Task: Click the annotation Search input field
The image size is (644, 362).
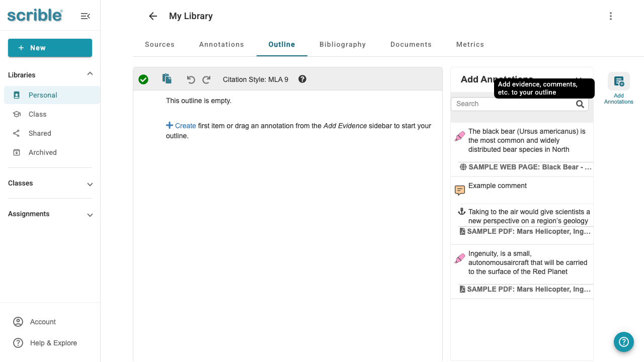Action: coord(508,104)
